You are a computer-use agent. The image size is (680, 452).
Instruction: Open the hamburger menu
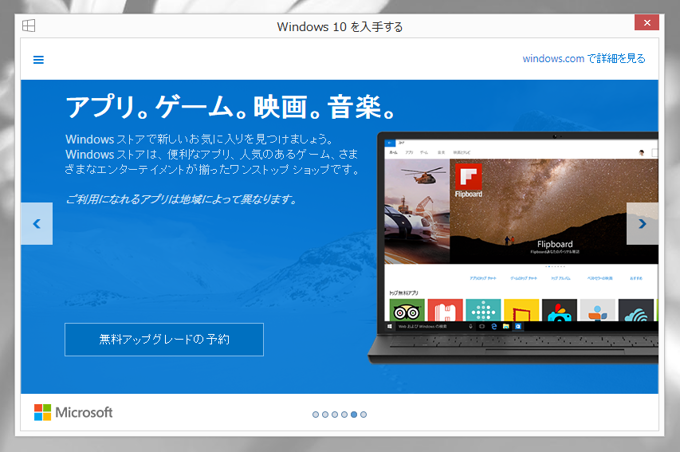(x=39, y=60)
